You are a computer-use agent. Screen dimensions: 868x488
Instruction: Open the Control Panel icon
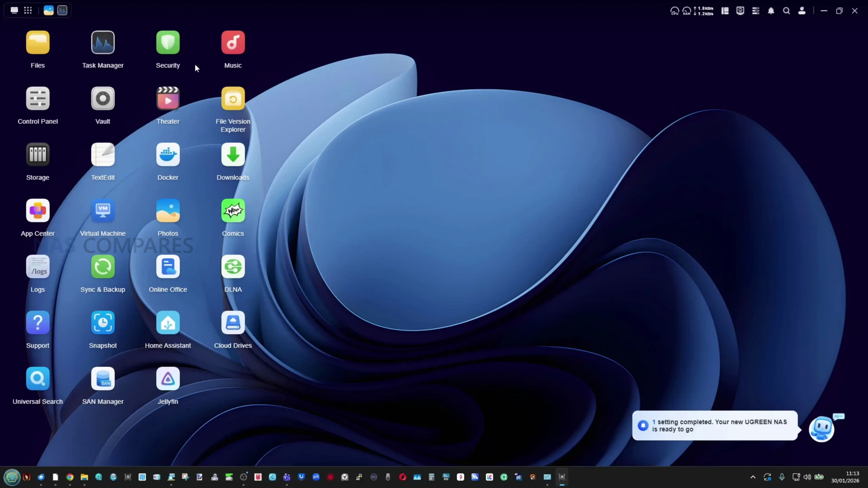pos(38,99)
